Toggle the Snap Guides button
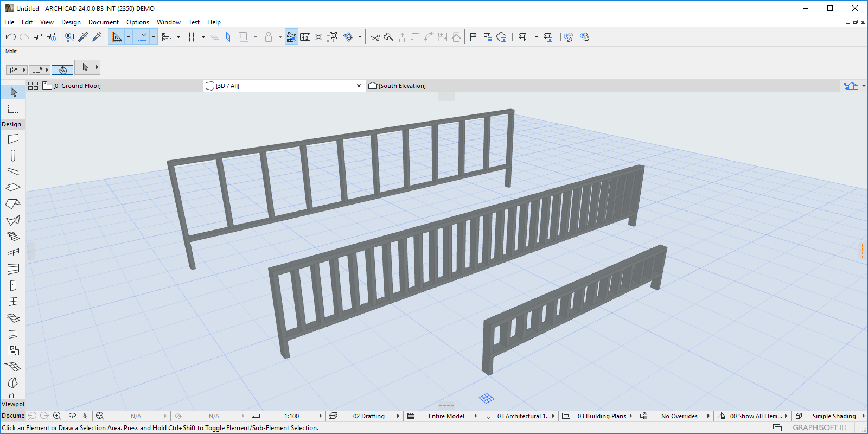This screenshot has width=868, height=434. click(142, 37)
